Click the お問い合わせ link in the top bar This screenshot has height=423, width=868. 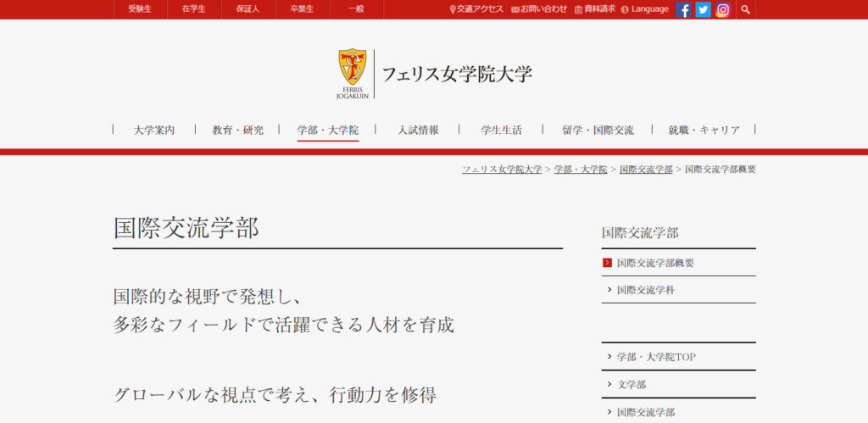[539, 9]
